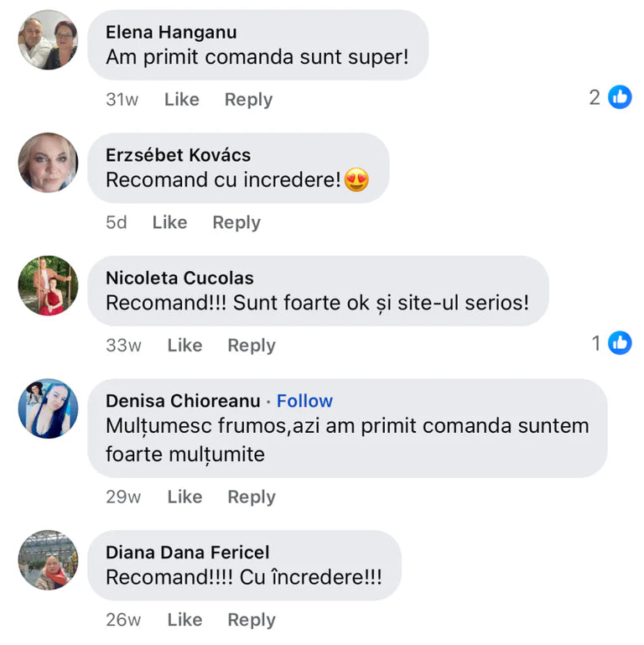The image size is (644, 645).
Task: Follow Denisa Chioreanu
Action: click(304, 401)
